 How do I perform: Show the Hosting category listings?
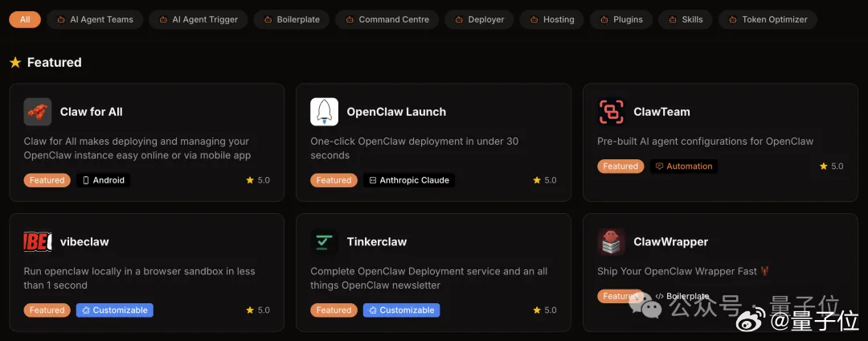tap(552, 19)
